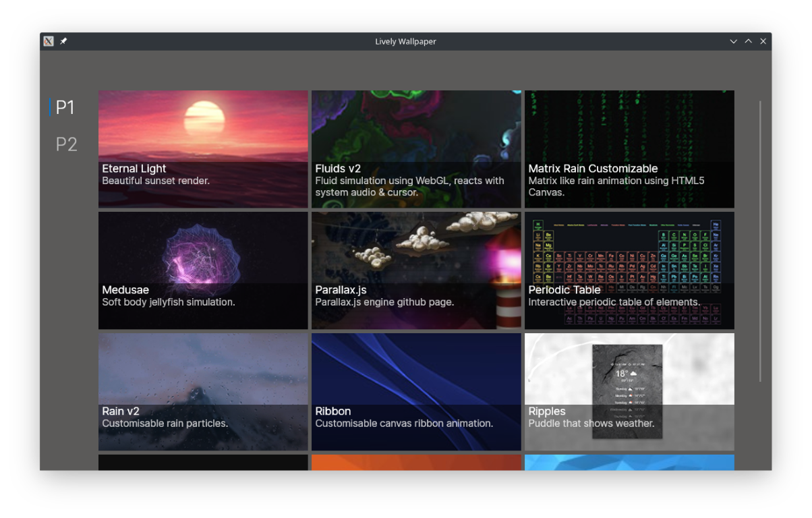This screenshot has width=812, height=518.
Task: Close the Lively Wallpaper window
Action: tap(763, 41)
